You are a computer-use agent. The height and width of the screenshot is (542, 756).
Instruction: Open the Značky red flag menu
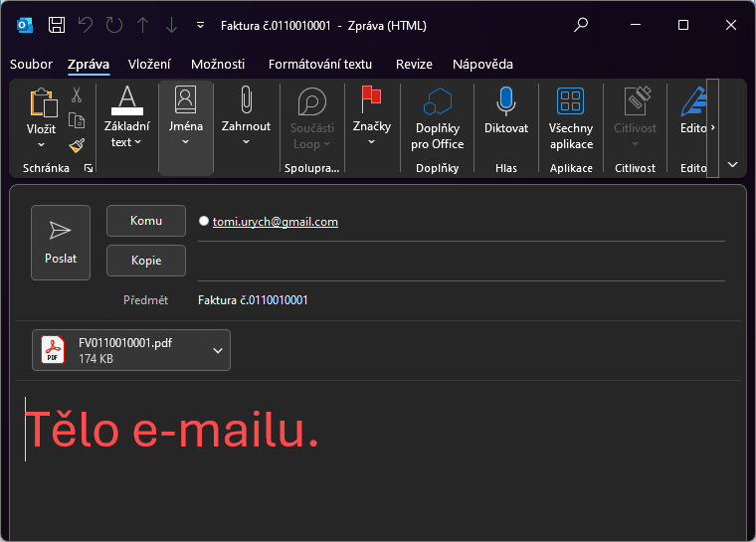371,116
